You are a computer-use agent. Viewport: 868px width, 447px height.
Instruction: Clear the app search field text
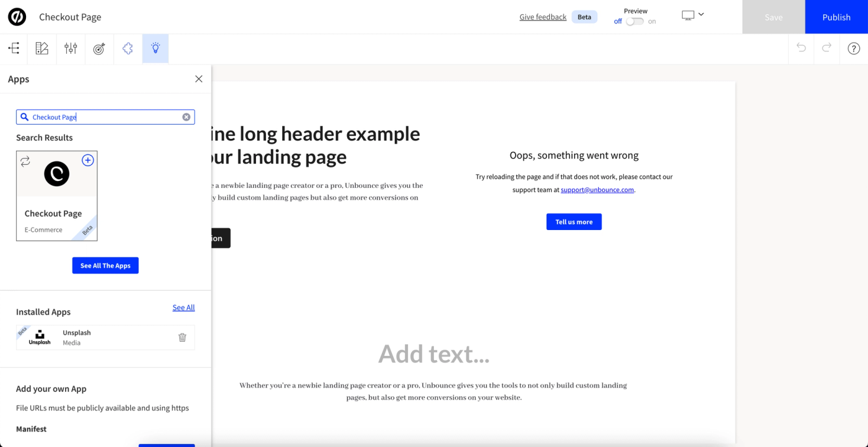click(186, 117)
